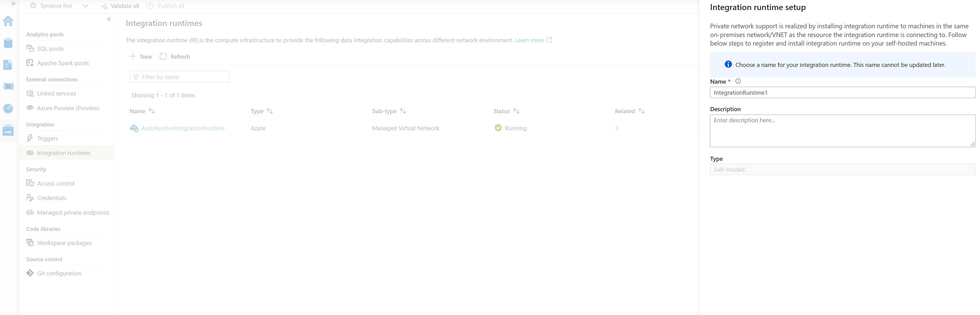Open the Synapse live branch dropdown
This screenshot has width=980, height=315.
click(x=85, y=6)
